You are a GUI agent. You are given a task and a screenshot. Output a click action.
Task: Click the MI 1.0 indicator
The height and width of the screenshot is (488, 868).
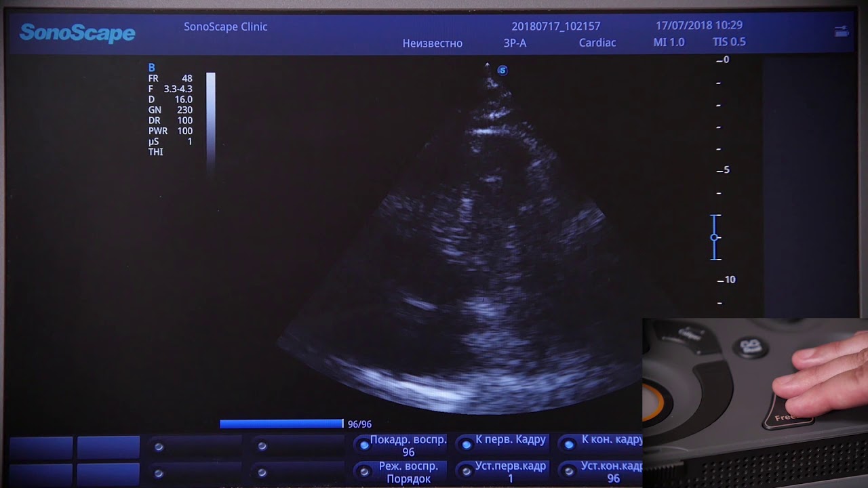pos(669,42)
